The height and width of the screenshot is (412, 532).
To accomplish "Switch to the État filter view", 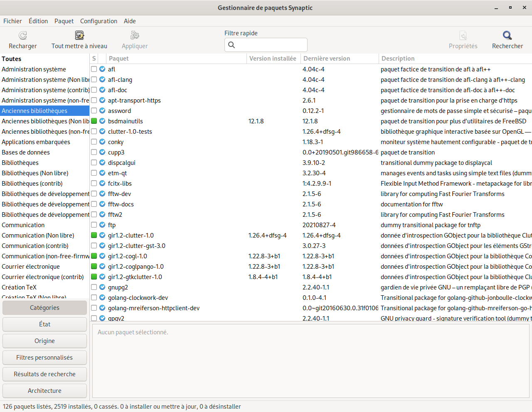I will (44, 324).
